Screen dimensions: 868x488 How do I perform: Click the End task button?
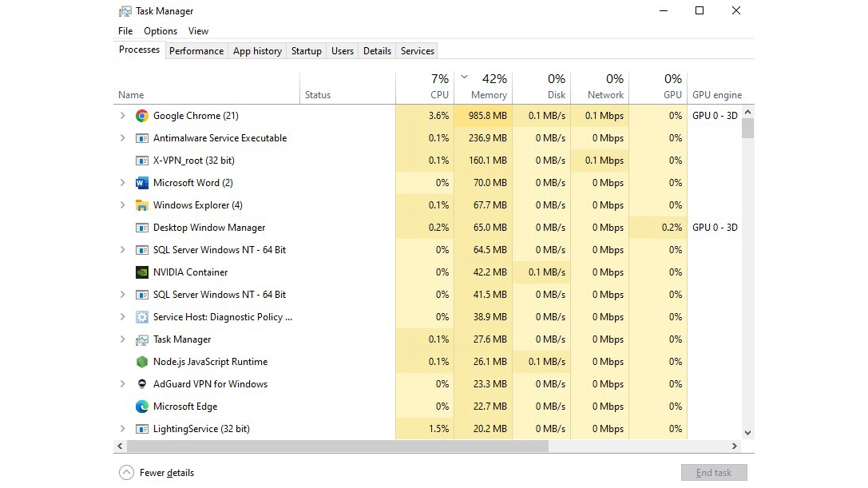(x=714, y=473)
